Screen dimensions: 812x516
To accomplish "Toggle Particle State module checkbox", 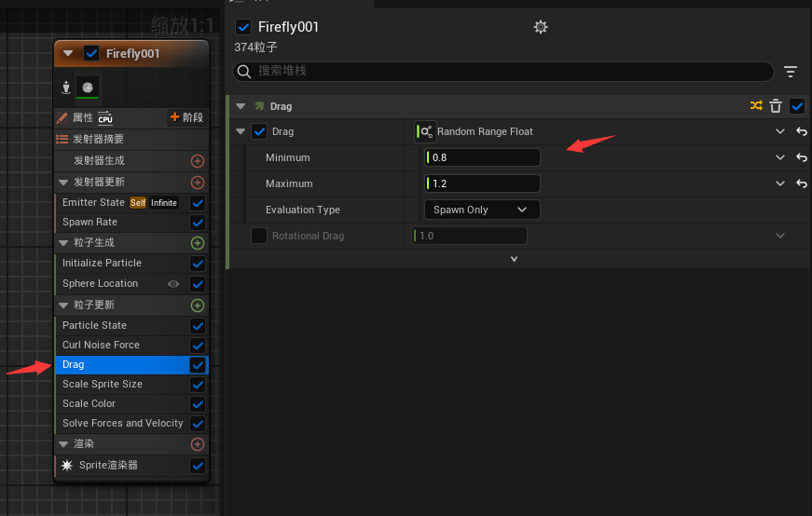I will point(198,326).
